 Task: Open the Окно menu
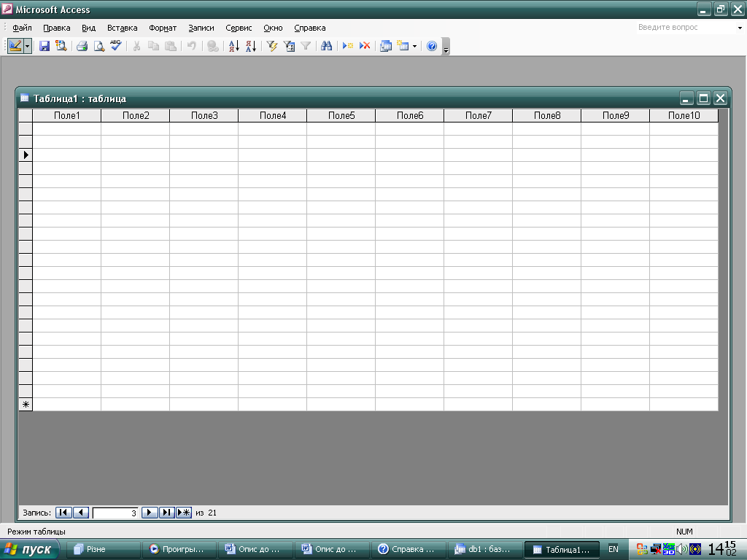click(273, 28)
